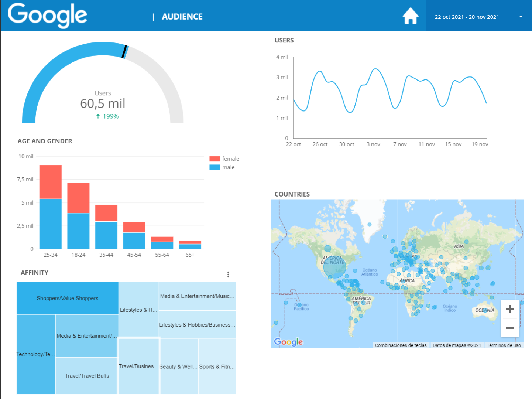Viewport: 532px width, 399px height.
Task: Select the large North America map bubble
Action: pyautogui.click(x=334, y=267)
